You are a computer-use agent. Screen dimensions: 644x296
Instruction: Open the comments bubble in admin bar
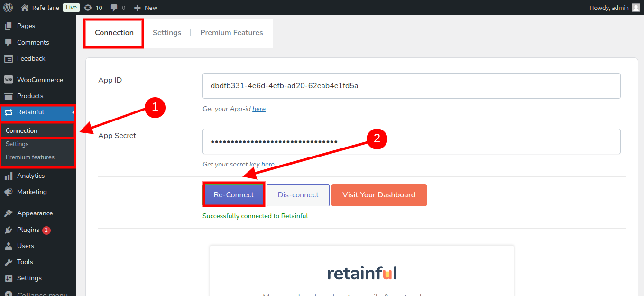[114, 8]
